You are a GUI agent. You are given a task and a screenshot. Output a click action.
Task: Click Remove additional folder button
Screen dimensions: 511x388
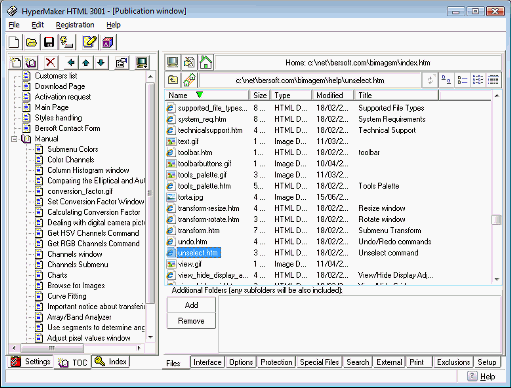click(x=191, y=321)
